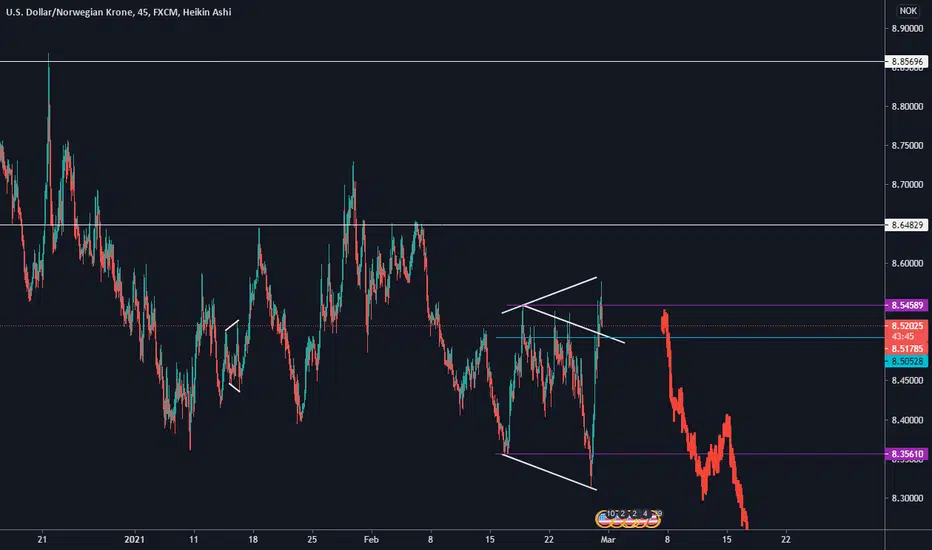Screen dimensions: 932x550
Task: Select the white horizontal line at 8.85696
Action: click(442, 61)
